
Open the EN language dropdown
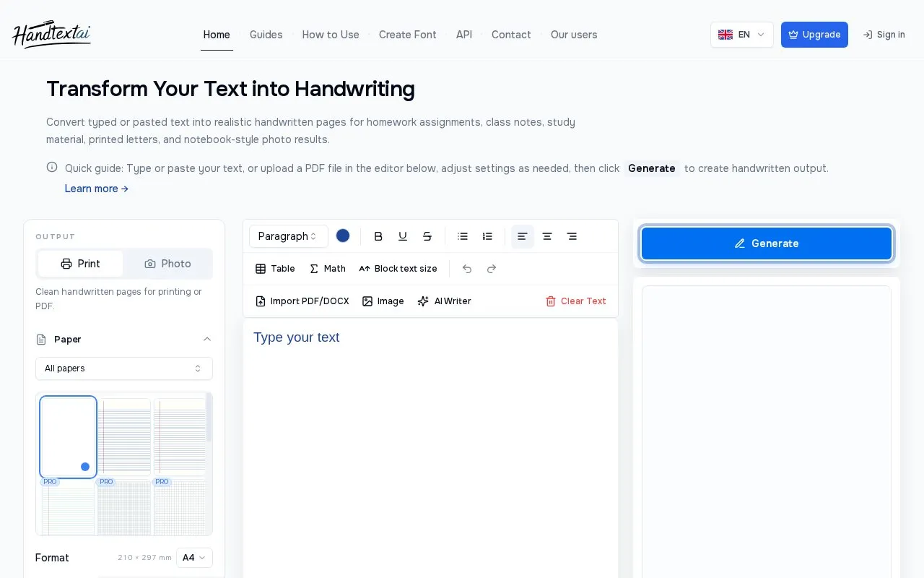pyautogui.click(x=742, y=35)
